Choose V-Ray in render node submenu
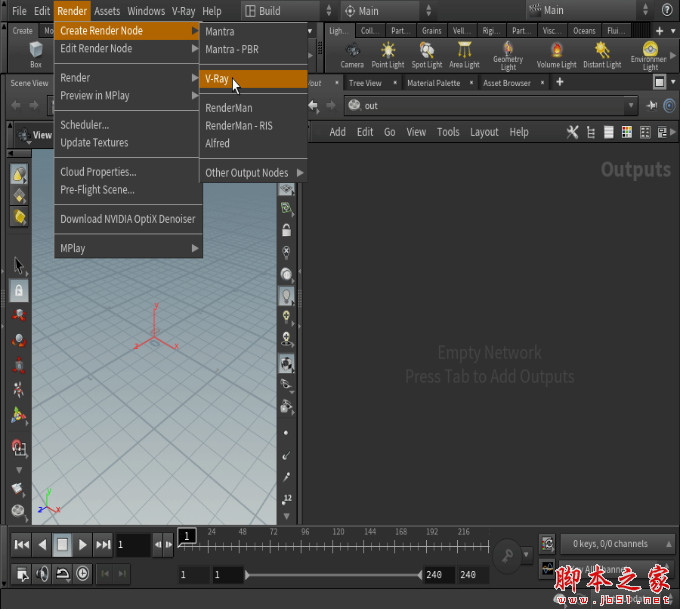Image resolution: width=681 pixels, height=611 pixels. coord(253,79)
